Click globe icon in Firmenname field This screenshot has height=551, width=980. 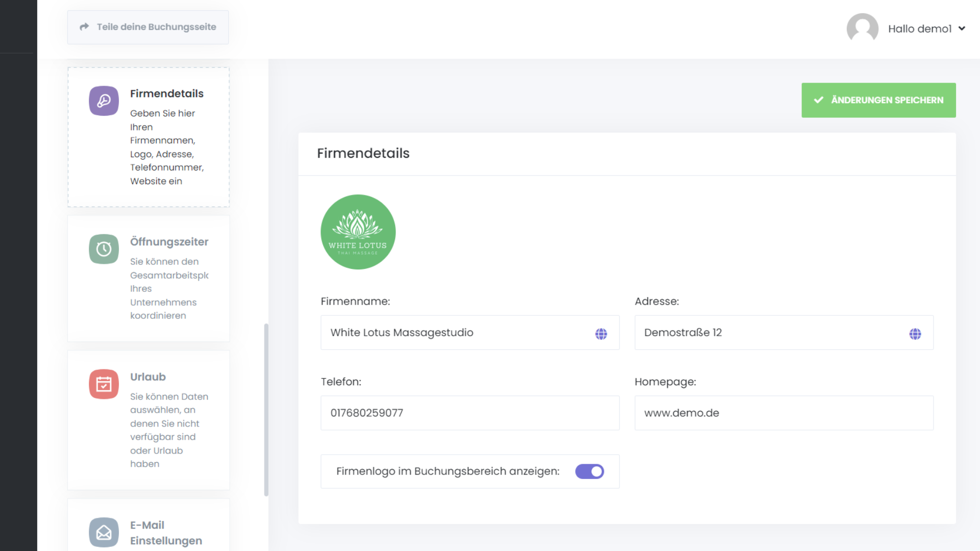click(x=601, y=334)
